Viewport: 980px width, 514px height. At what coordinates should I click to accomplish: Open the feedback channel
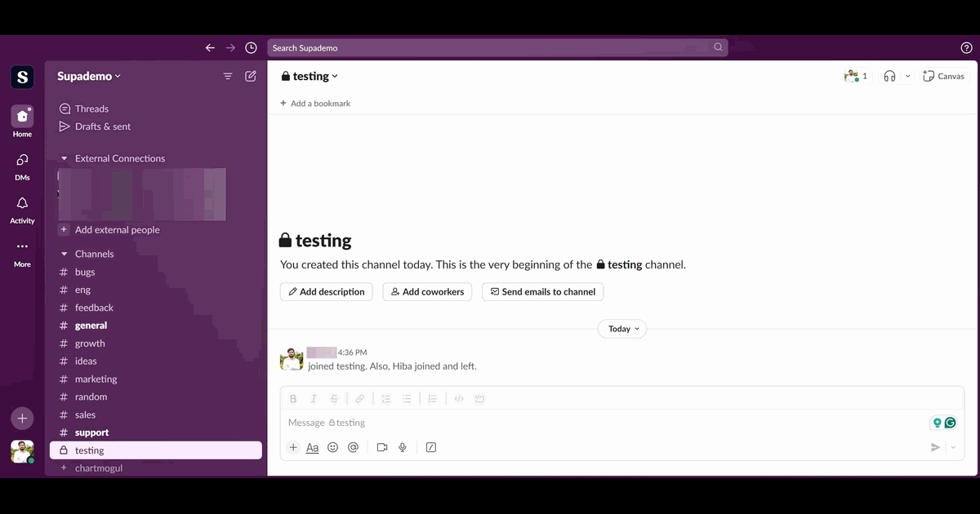click(155, 308)
